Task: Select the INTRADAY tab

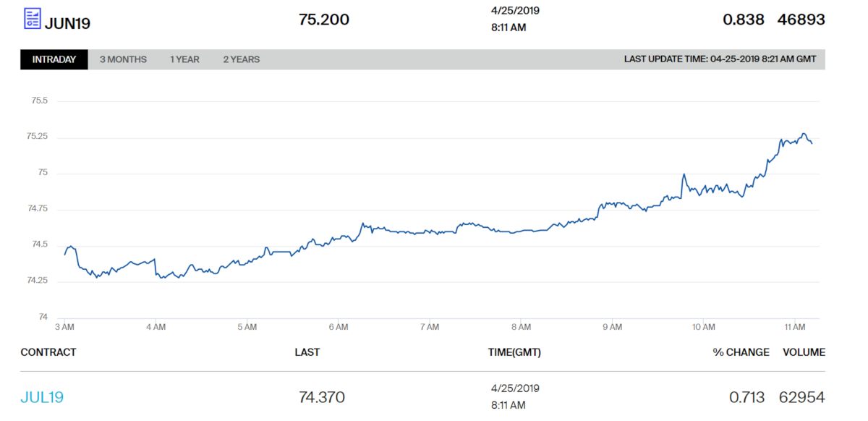Action: coord(54,59)
